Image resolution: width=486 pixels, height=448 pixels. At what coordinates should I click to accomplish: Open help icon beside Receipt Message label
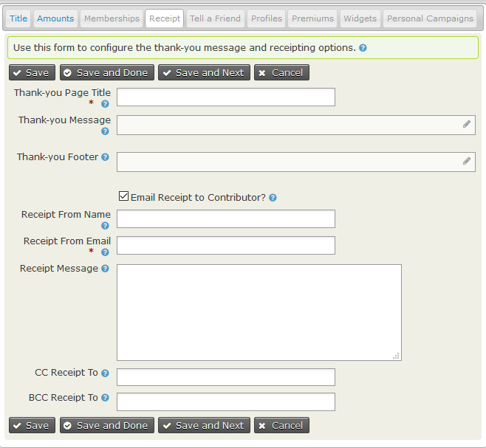[x=105, y=269]
